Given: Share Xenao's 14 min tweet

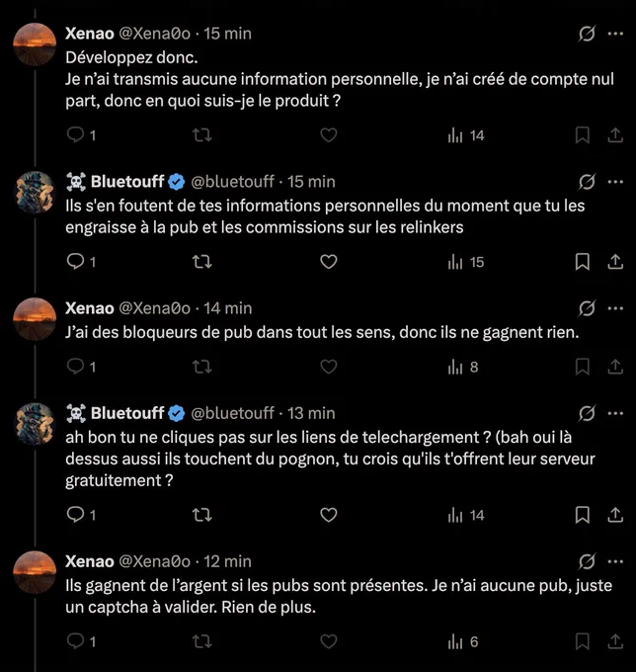Looking at the screenshot, I should click(614, 367).
